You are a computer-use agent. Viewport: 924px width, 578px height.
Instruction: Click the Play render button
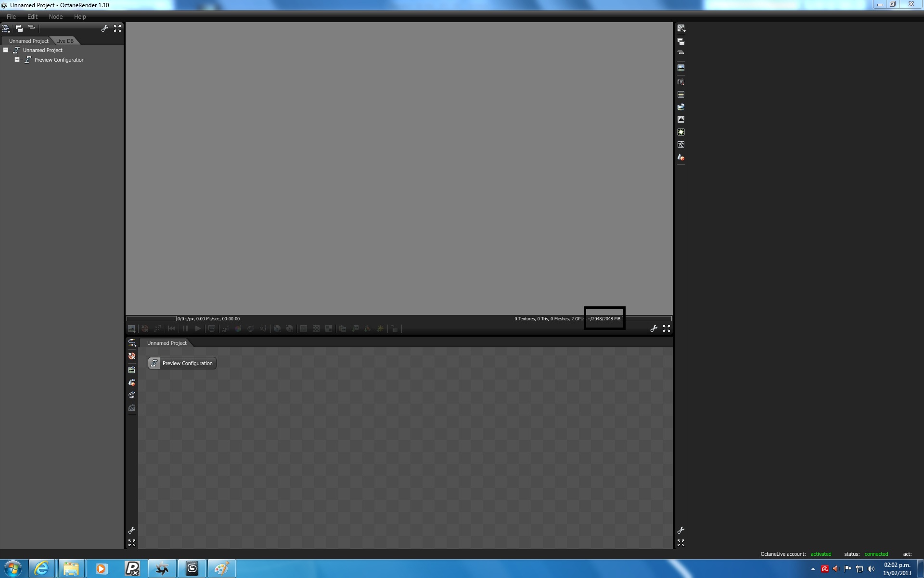click(x=198, y=328)
